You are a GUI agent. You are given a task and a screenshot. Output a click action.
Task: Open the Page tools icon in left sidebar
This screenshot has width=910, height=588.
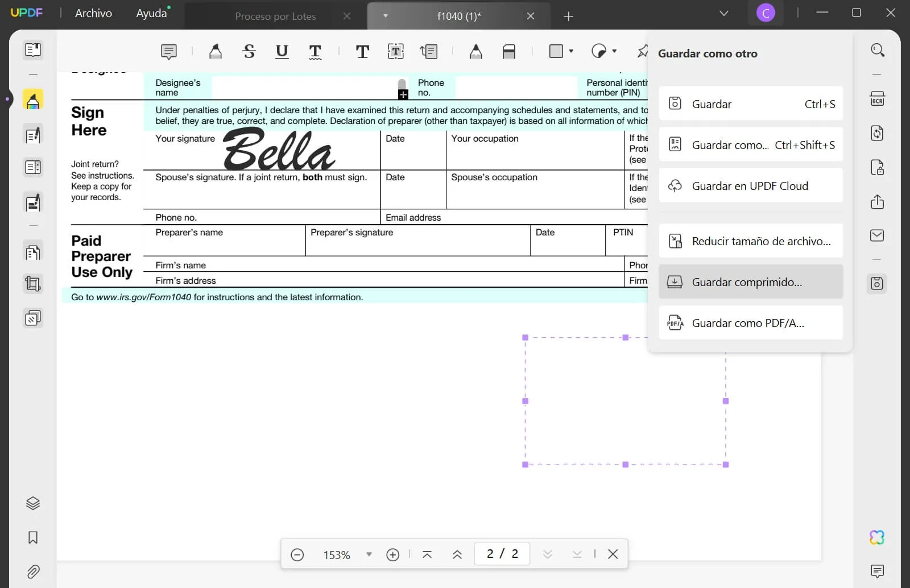coord(33,251)
